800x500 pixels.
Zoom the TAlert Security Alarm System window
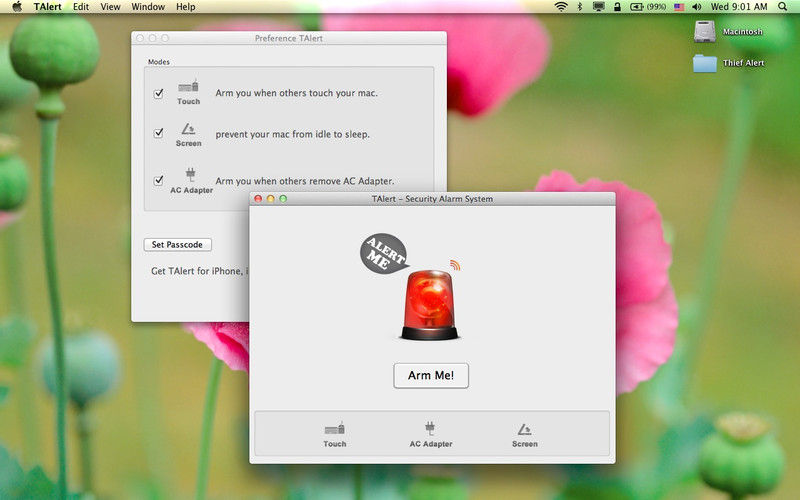coord(283,199)
